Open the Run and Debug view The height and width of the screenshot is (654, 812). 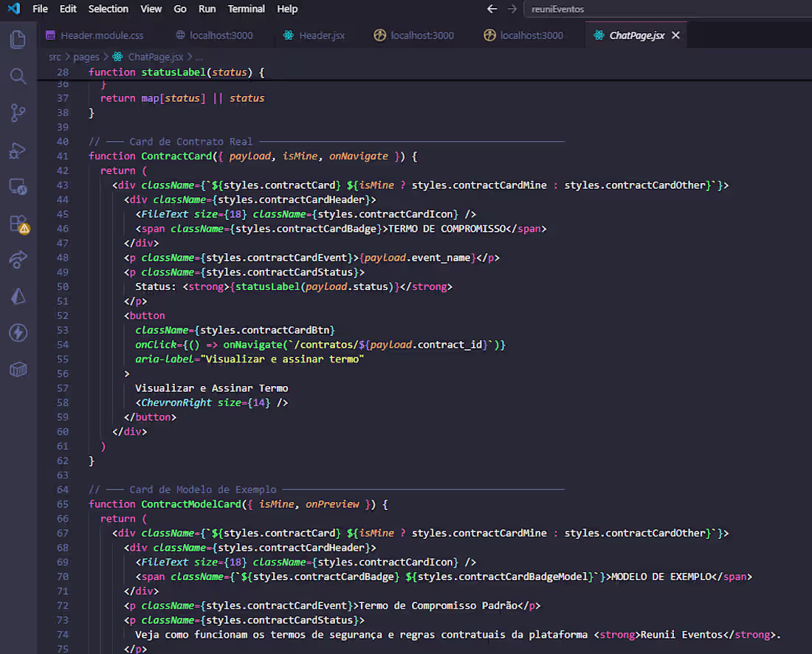(x=18, y=150)
